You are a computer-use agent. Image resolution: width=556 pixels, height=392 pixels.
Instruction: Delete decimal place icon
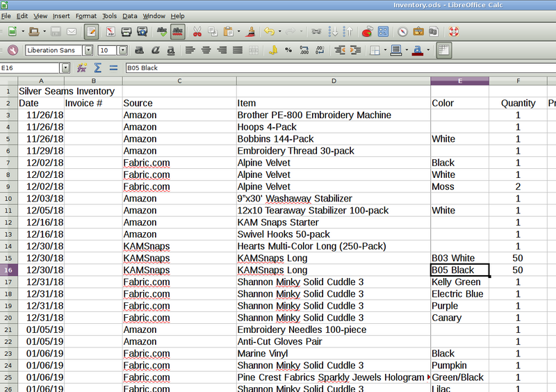coord(320,50)
